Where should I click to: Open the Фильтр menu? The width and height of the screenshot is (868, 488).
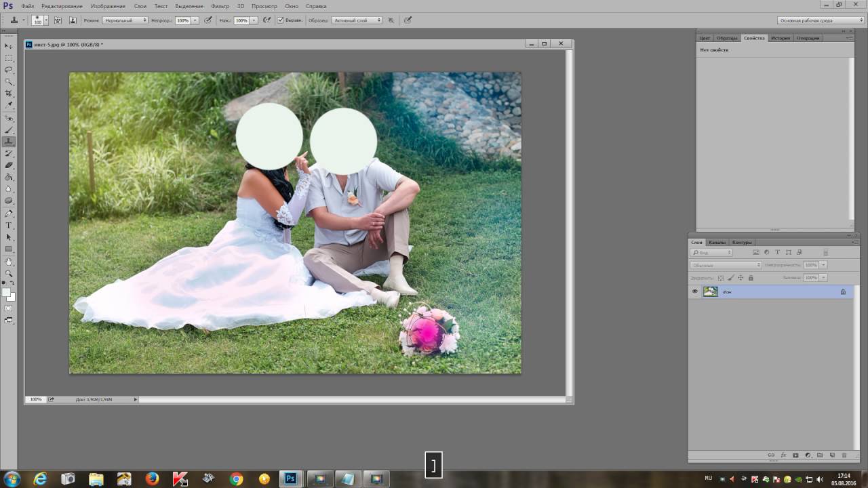click(x=220, y=6)
